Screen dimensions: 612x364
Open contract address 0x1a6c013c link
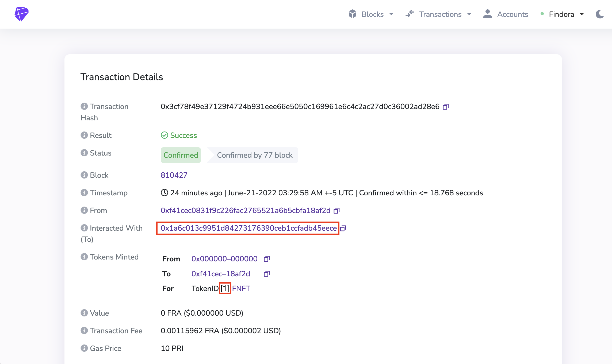pos(248,228)
